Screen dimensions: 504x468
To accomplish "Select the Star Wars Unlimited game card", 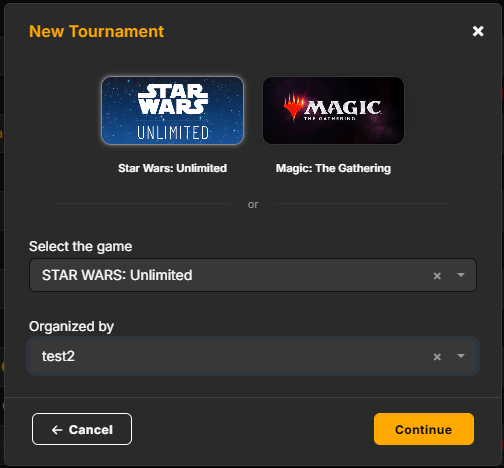I will click(x=172, y=110).
